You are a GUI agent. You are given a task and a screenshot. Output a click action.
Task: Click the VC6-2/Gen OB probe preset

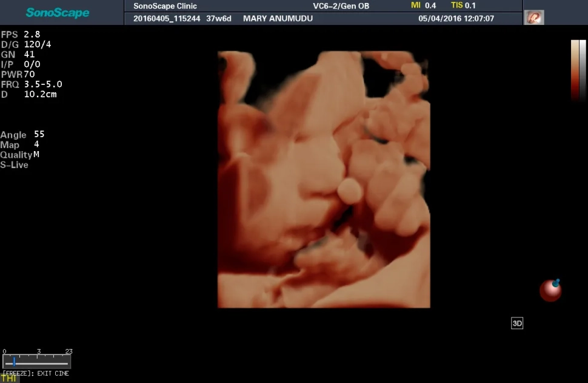coord(341,6)
